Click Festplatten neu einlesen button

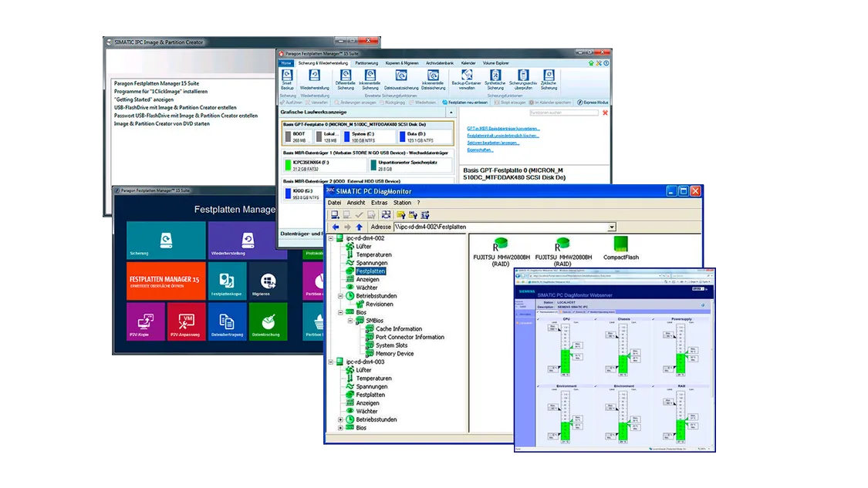click(x=464, y=102)
